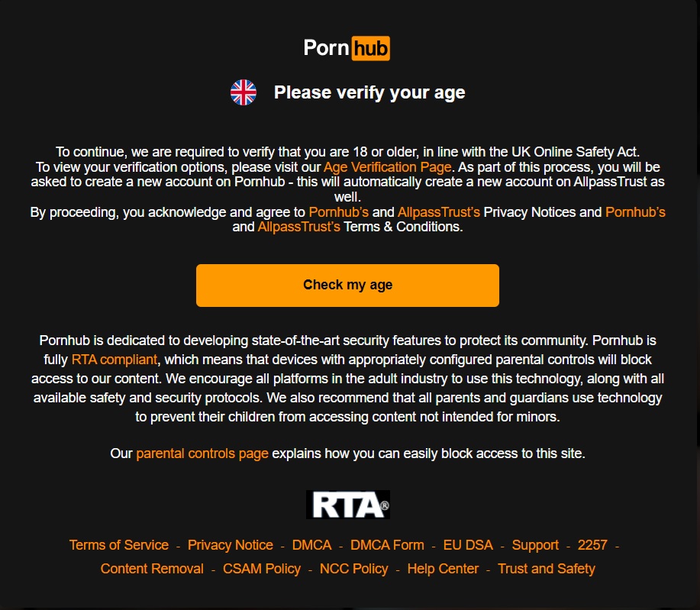Open the NCC Policy link

(x=354, y=569)
